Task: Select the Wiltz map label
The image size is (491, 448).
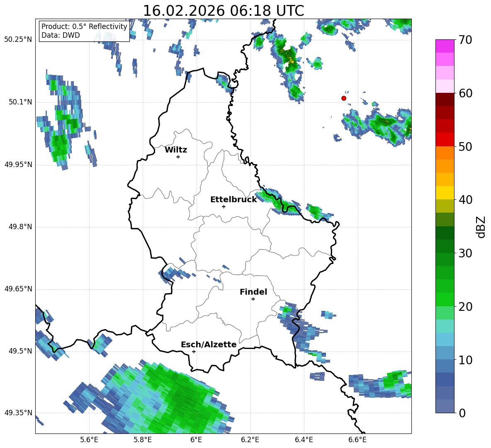Action: 176,150
